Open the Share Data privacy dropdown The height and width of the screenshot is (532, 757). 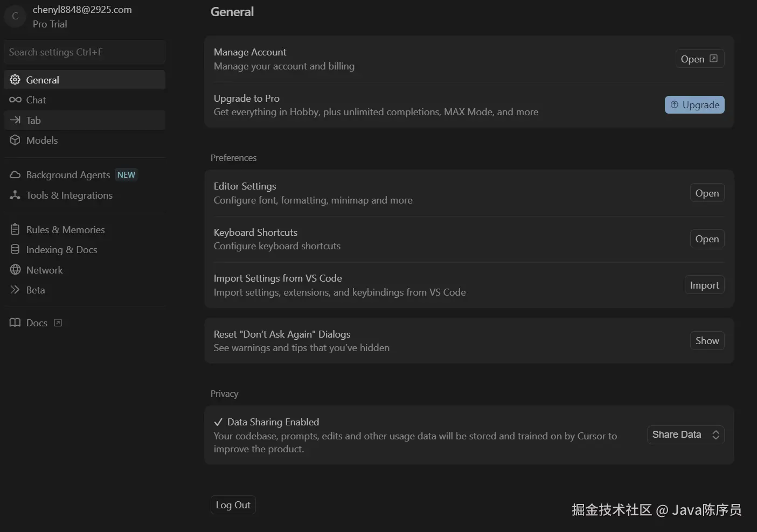pyautogui.click(x=685, y=435)
